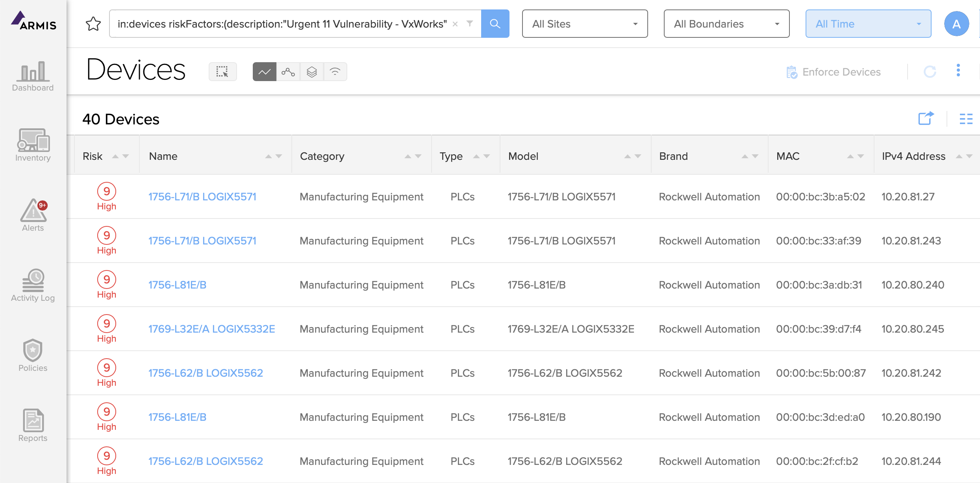Screen dimensions: 980x483
Task: Open device 1756-L81E/B at 10.20.80.240
Action: 177,285
